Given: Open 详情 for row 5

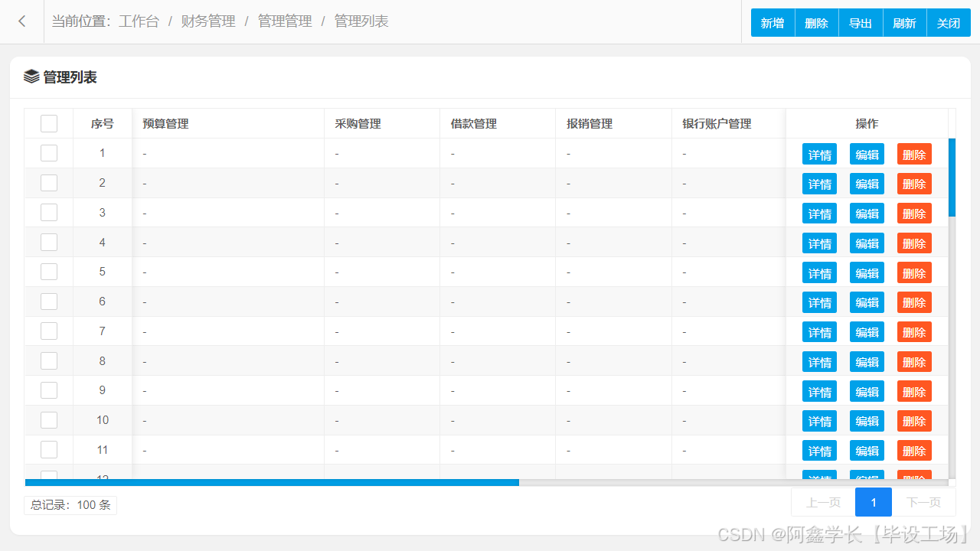Looking at the screenshot, I should 819,272.
